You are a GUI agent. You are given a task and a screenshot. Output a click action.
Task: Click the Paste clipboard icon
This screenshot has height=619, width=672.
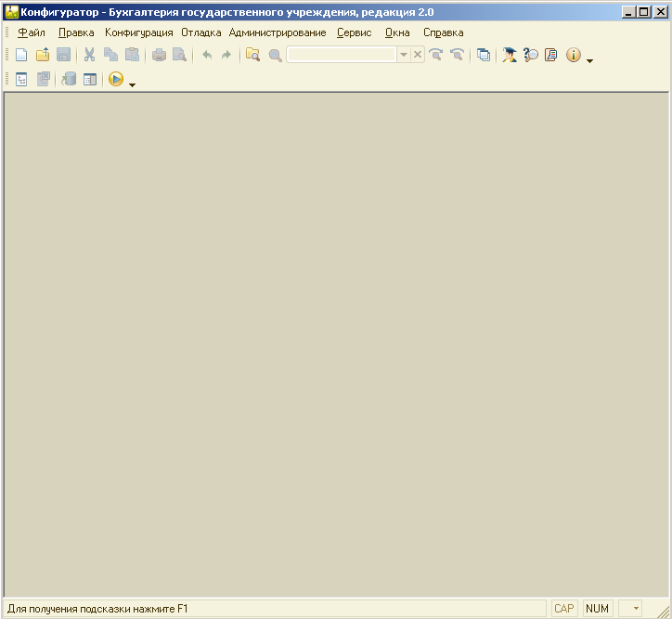pyautogui.click(x=132, y=55)
